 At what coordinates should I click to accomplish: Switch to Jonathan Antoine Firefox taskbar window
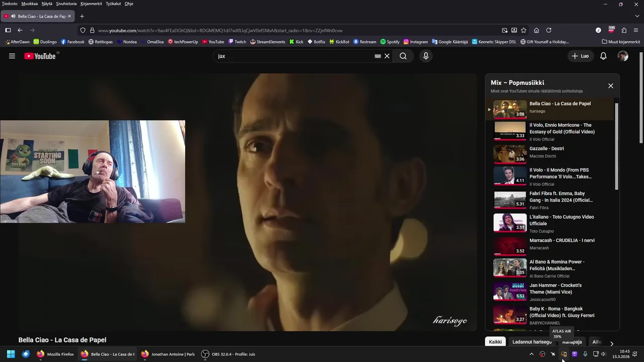coord(168,354)
